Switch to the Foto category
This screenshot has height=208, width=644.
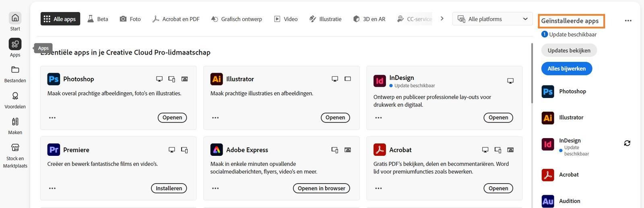[130, 19]
